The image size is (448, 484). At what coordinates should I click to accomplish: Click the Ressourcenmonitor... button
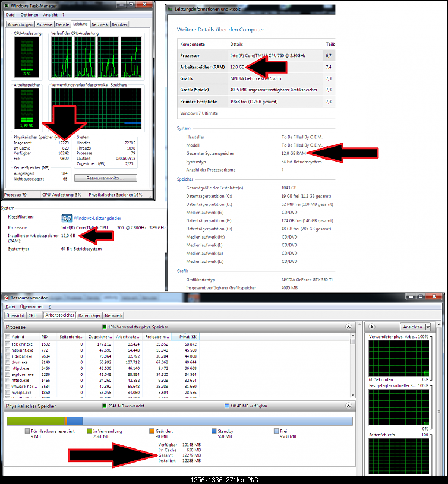[106, 178]
